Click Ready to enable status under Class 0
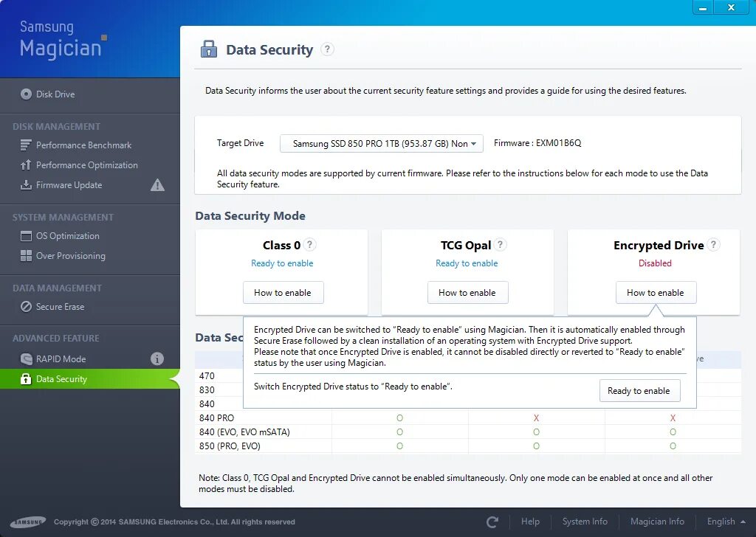This screenshot has height=537, width=756. (282, 263)
